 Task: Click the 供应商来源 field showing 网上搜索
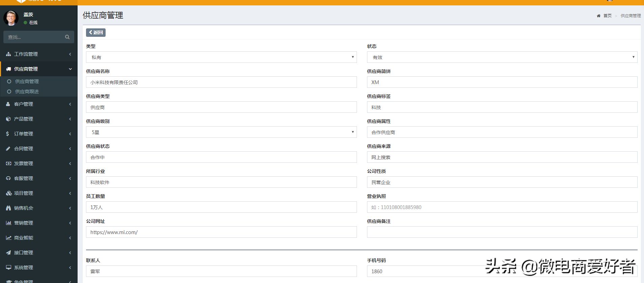click(502, 157)
